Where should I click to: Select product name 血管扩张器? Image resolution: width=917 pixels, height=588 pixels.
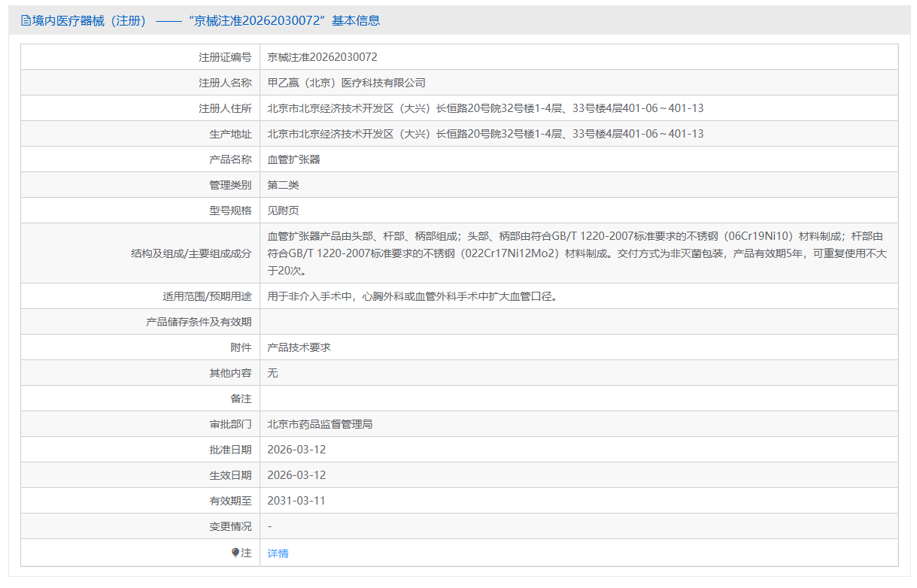[294, 159]
